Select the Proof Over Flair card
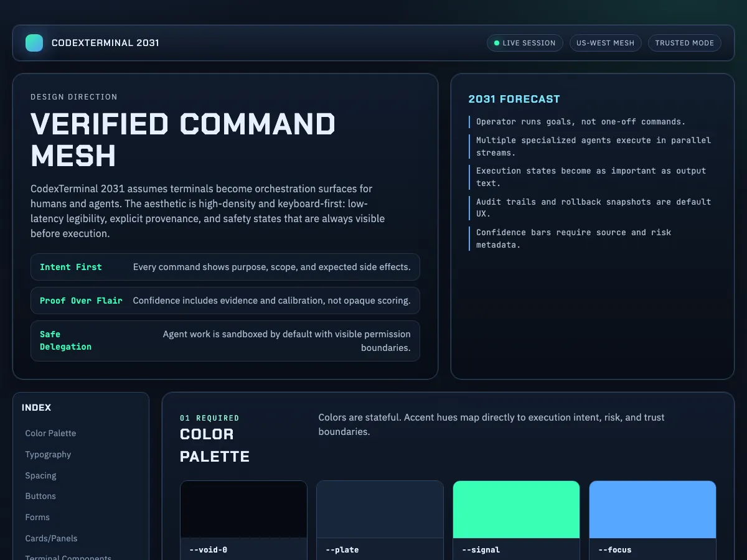Screen dimensions: 747x560 (x=225, y=301)
